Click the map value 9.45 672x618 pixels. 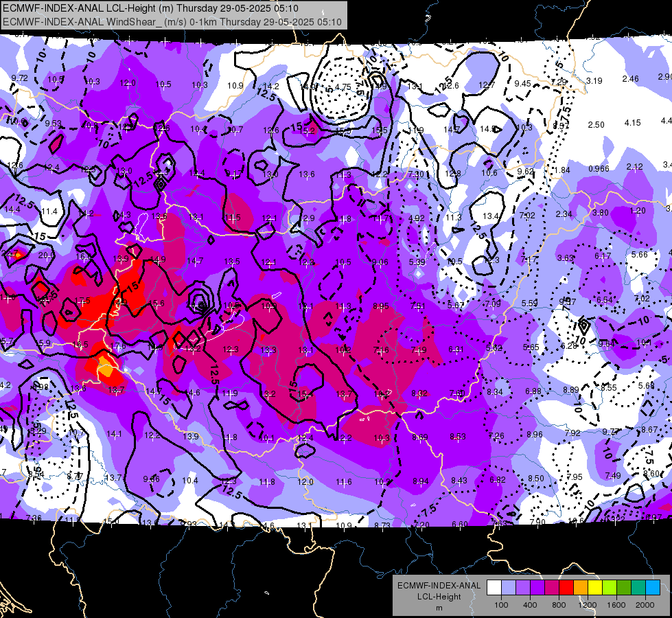coord(522,83)
